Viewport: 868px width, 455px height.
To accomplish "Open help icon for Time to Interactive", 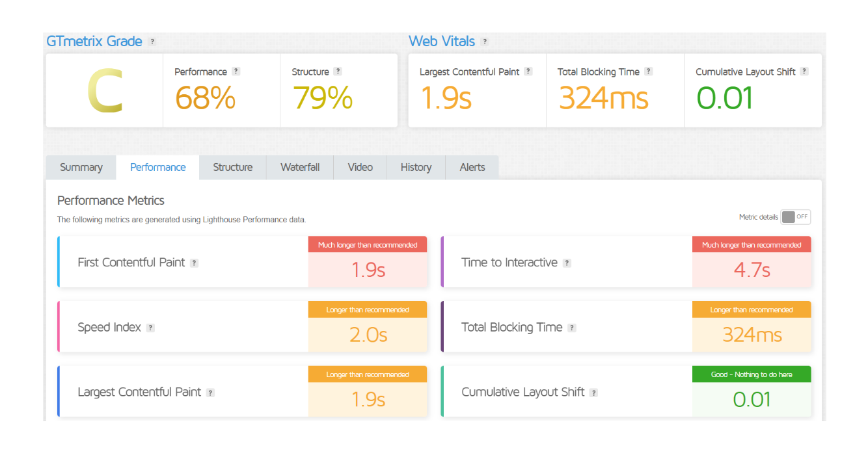I will [x=567, y=263].
